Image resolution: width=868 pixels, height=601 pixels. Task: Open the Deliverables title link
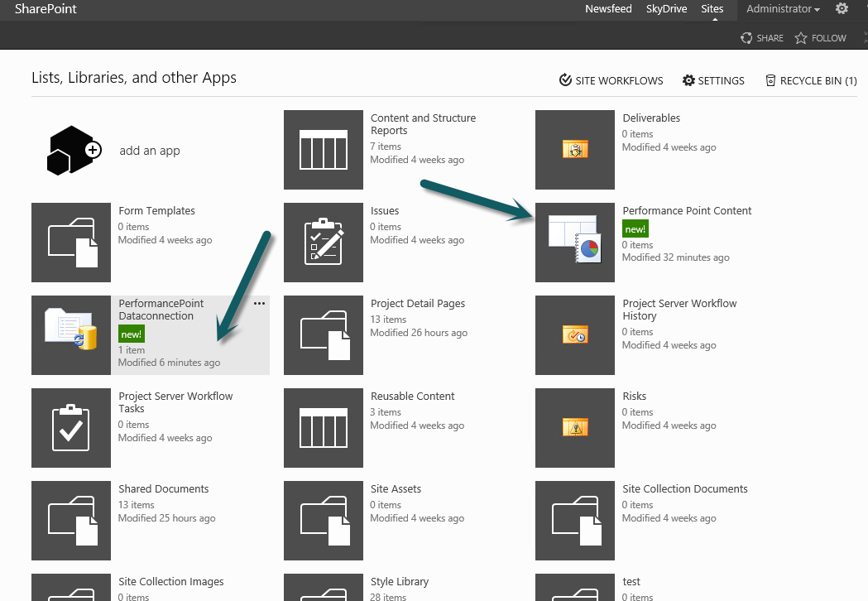651,118
